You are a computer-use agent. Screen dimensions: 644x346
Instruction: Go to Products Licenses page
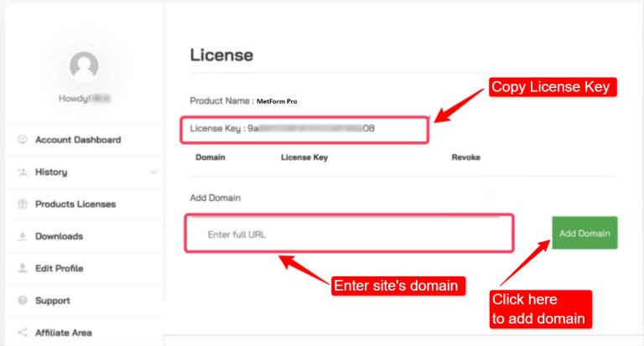tap(75, 204)
